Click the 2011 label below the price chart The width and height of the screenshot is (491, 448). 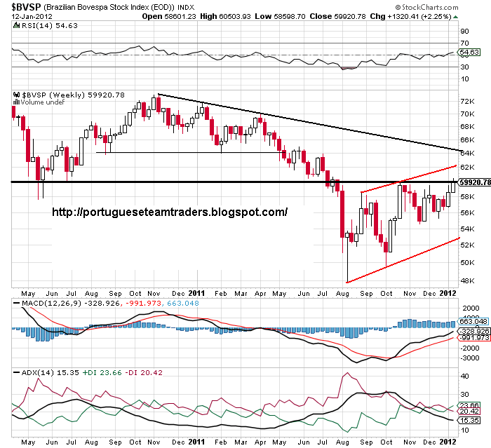(196, 293)
